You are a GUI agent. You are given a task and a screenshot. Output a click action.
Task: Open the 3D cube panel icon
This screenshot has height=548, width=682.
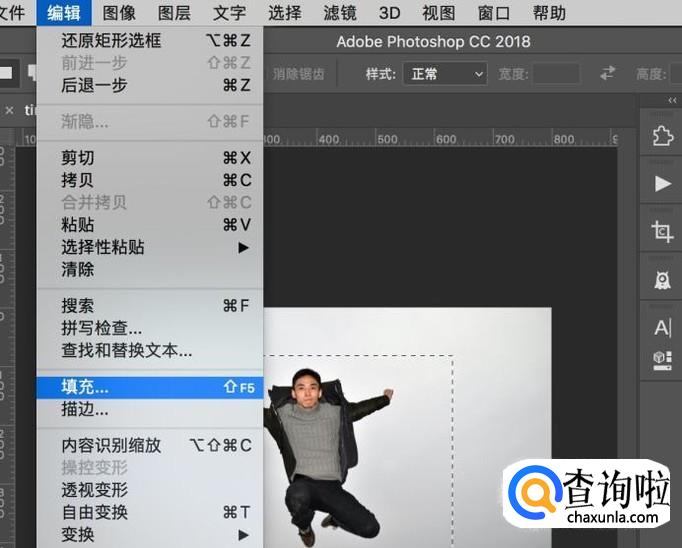pyautogui.click(x=662, y=357)
